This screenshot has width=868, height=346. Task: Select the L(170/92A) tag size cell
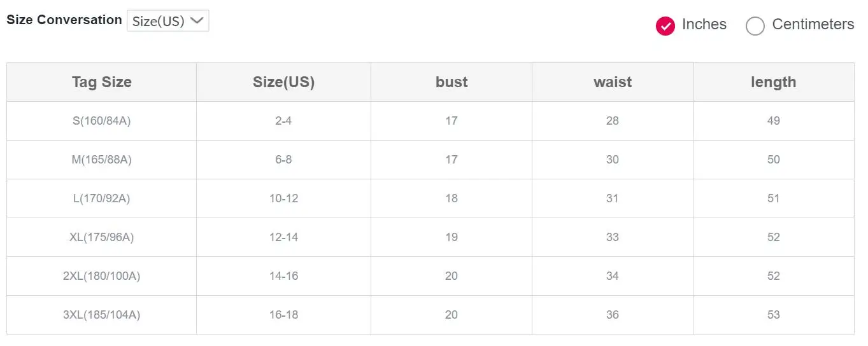pyautogui.click(x=102, y=198)
